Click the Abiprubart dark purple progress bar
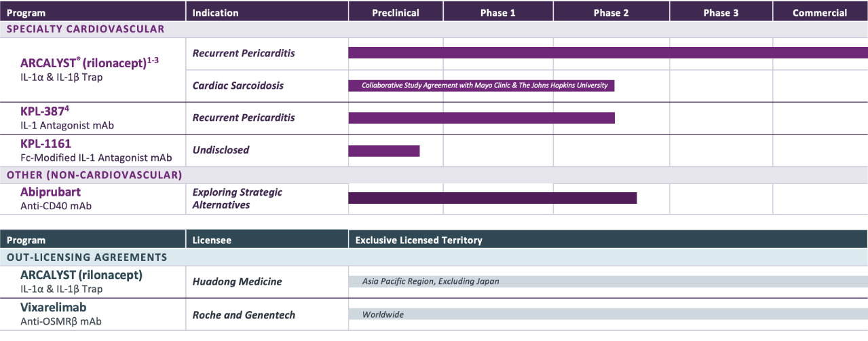Screen dimensions: 868x341 pyautogui.click(x=493, y=198)
